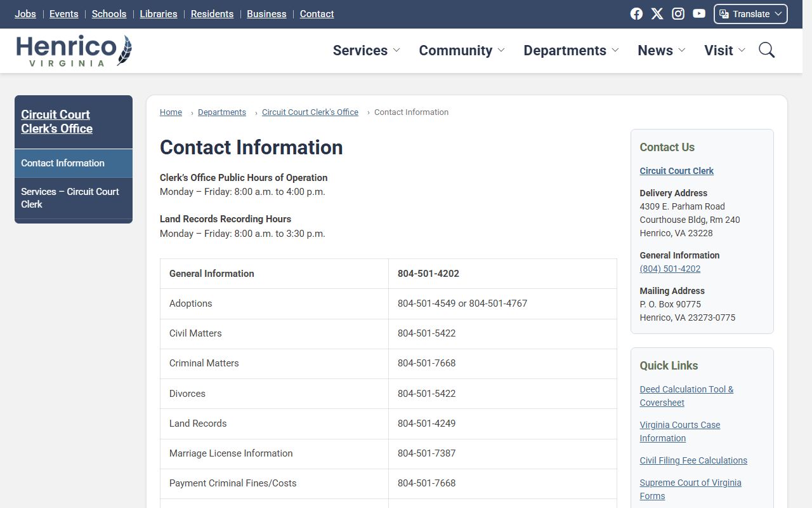
Task: Click the Marriage License Information row label
Action: (231, 453)
